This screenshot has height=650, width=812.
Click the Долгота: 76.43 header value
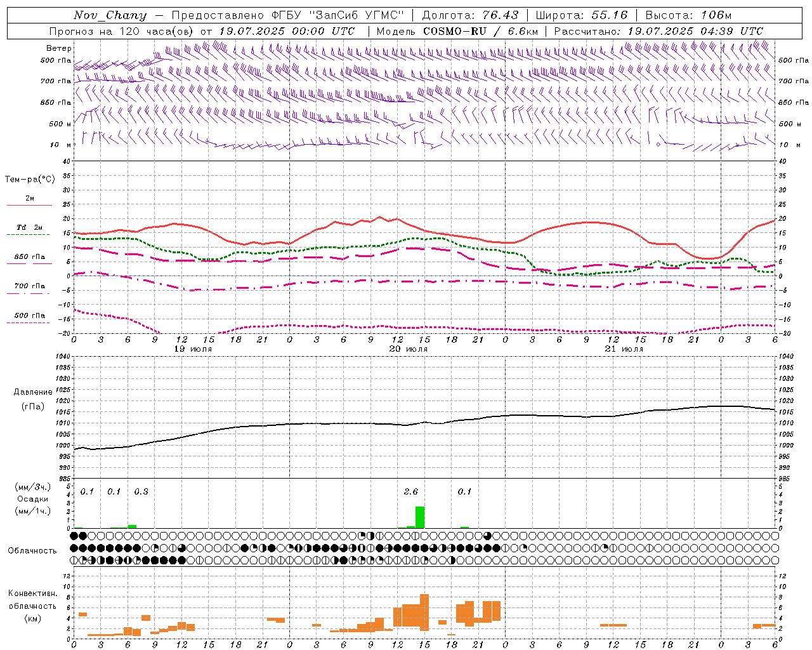pos(470,15)
